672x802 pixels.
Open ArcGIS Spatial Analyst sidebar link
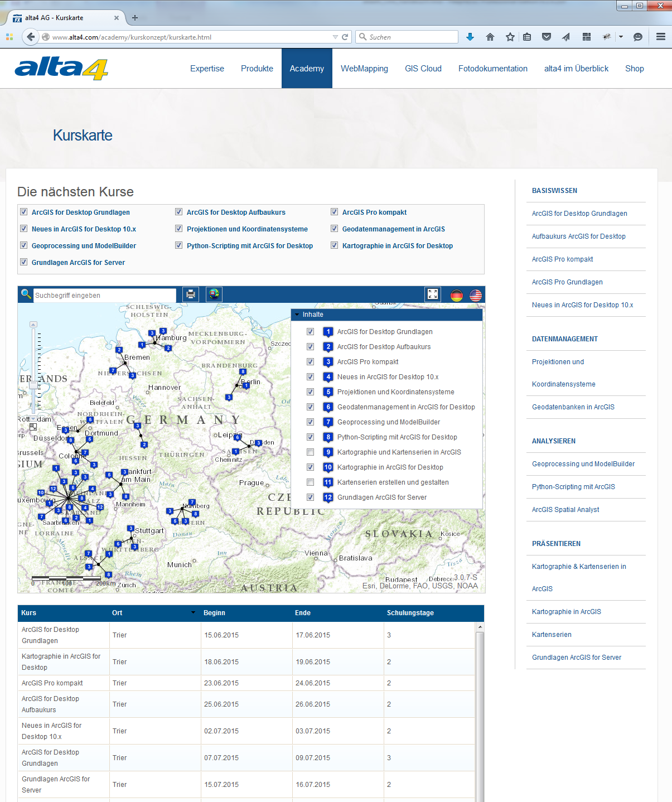[565, 510]
